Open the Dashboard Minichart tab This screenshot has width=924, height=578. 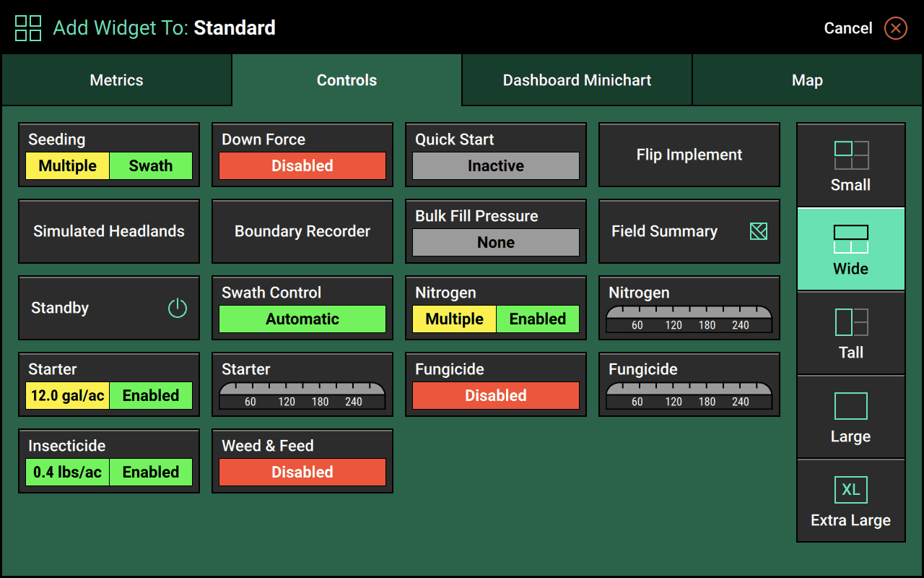point(577,80)
